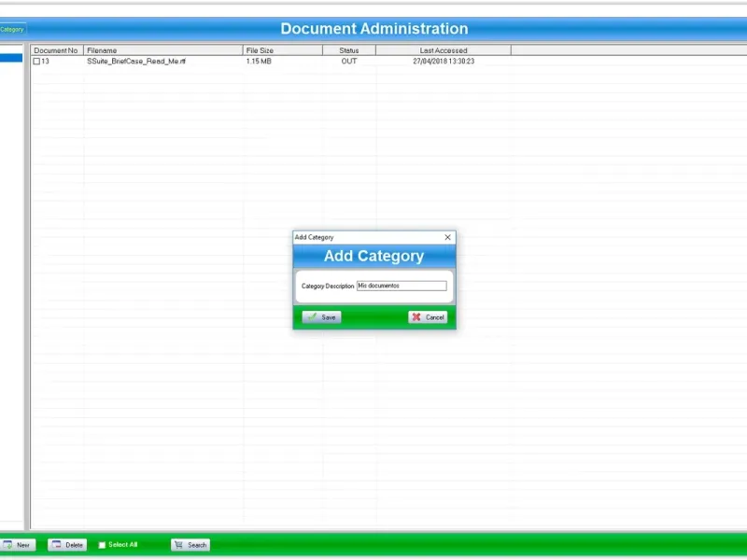Click the Category button at top left
Viewport: 747px width, 560px height.
[12, 30]
